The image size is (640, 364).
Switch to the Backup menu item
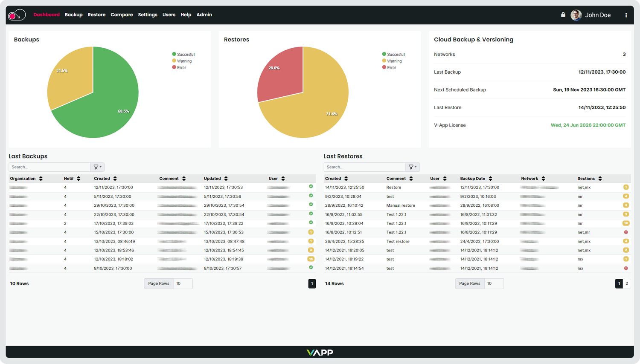[x=73, y=14]
